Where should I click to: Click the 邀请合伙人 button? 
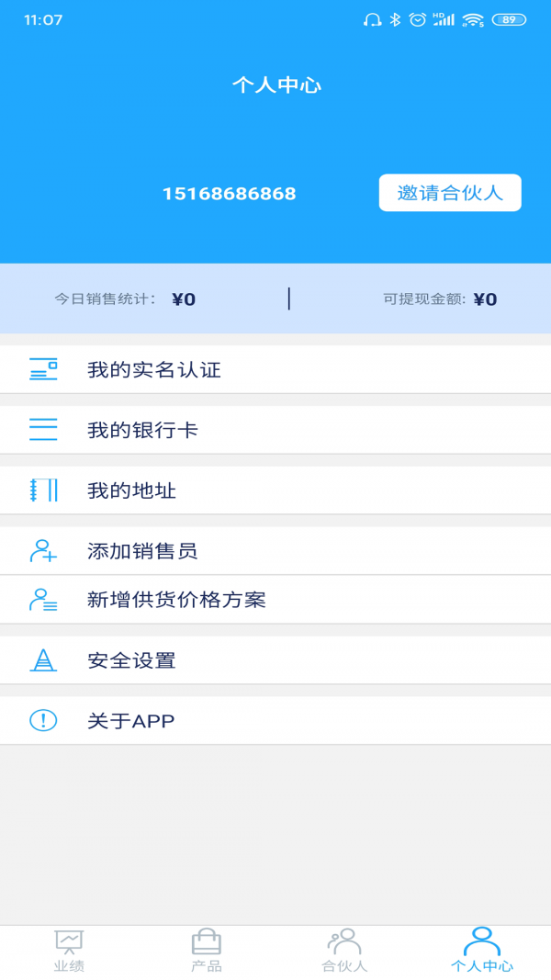(x=450, y=193)
